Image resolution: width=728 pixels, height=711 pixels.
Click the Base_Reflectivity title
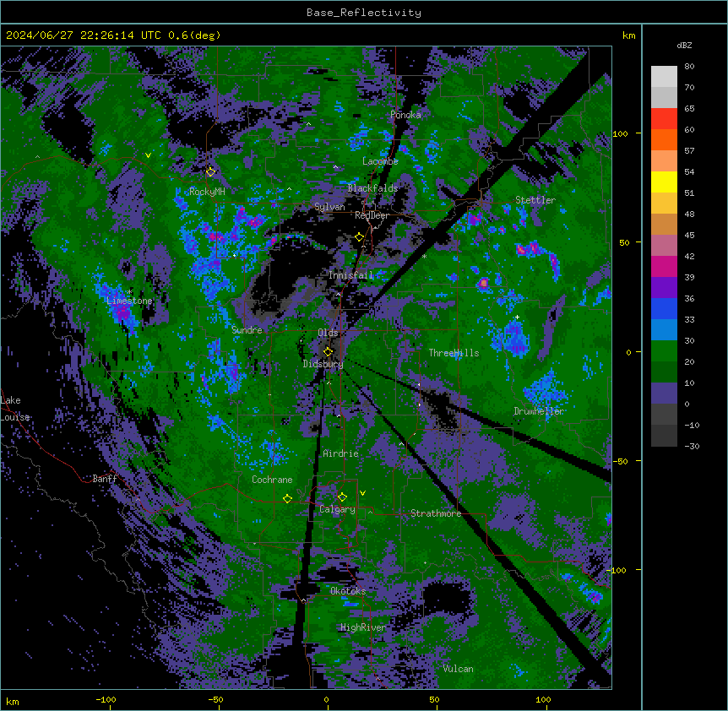[x=364, y=13]
